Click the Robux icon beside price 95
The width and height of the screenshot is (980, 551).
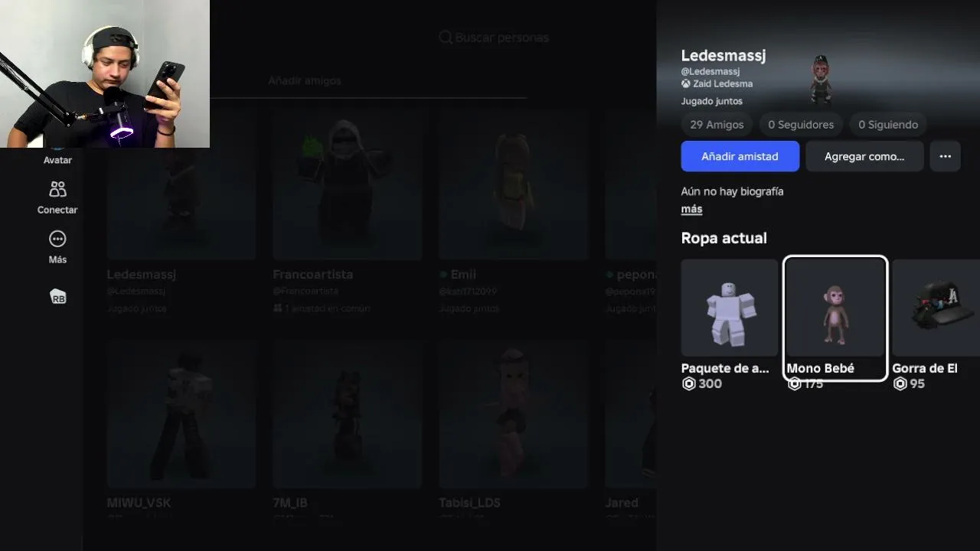[900, 383]
